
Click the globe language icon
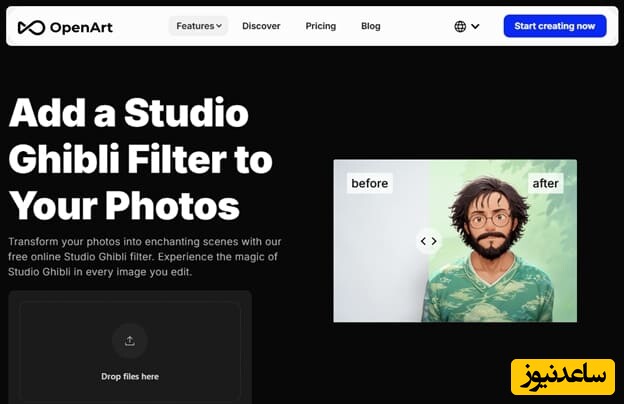coord(460,27)
